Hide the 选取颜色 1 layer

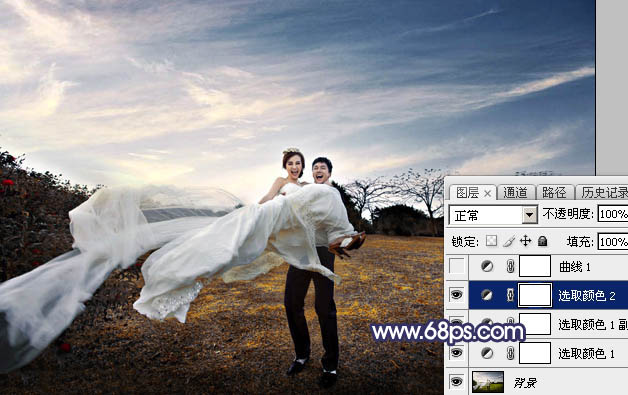(x=457, y=353)
